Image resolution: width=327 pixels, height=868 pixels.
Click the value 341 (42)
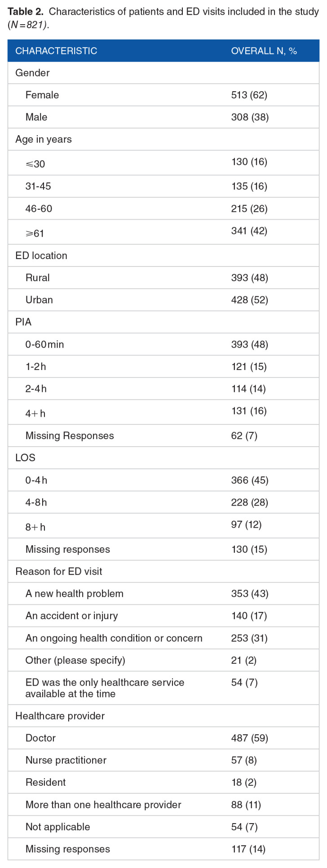point(249,231)
